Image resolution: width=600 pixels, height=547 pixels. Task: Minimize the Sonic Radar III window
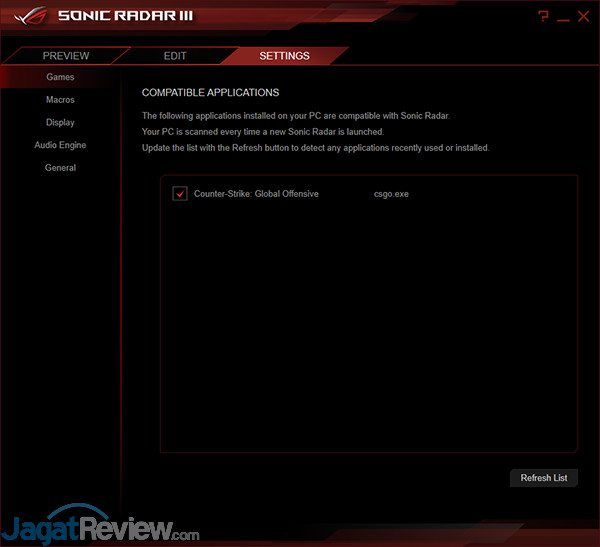pos(563,19)
